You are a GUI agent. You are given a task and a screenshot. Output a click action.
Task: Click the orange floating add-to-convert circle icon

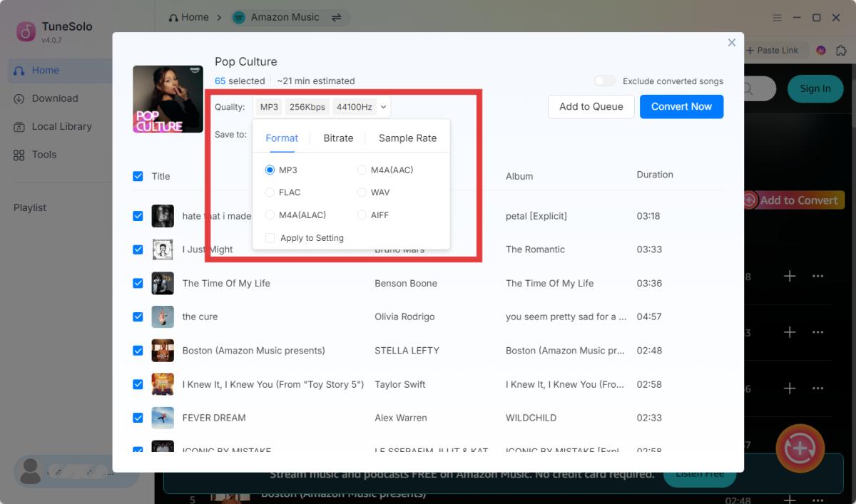800,448
